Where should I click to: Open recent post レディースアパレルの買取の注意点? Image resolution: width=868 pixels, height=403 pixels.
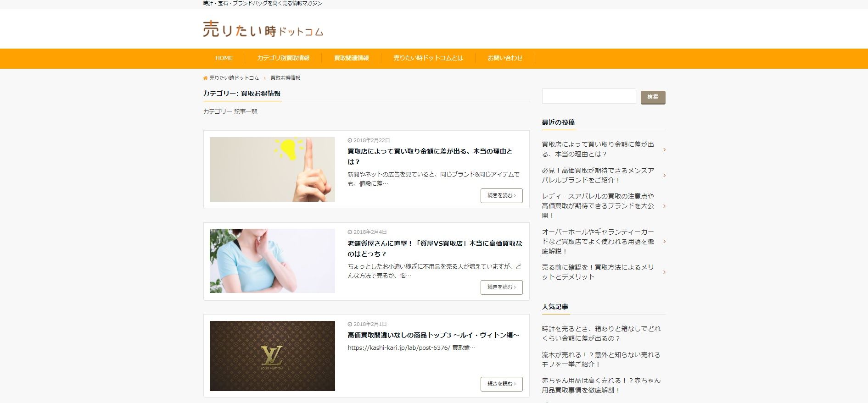pyautogui.click(x=598, y=205)
